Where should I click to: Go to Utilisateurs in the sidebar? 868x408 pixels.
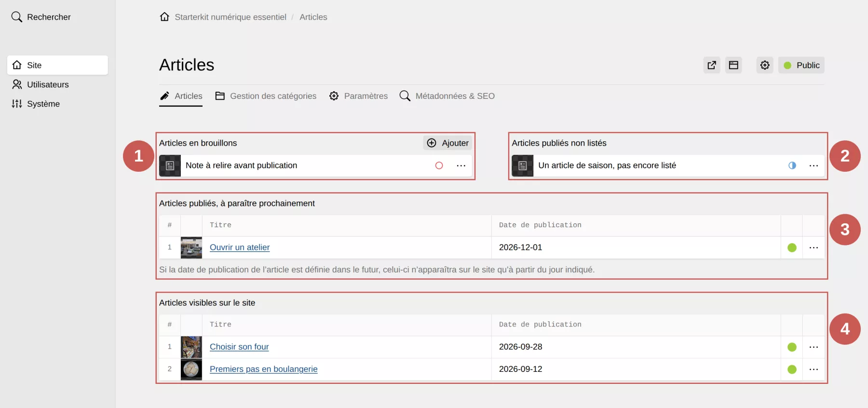pyautogui.click(x=57, y=84)
